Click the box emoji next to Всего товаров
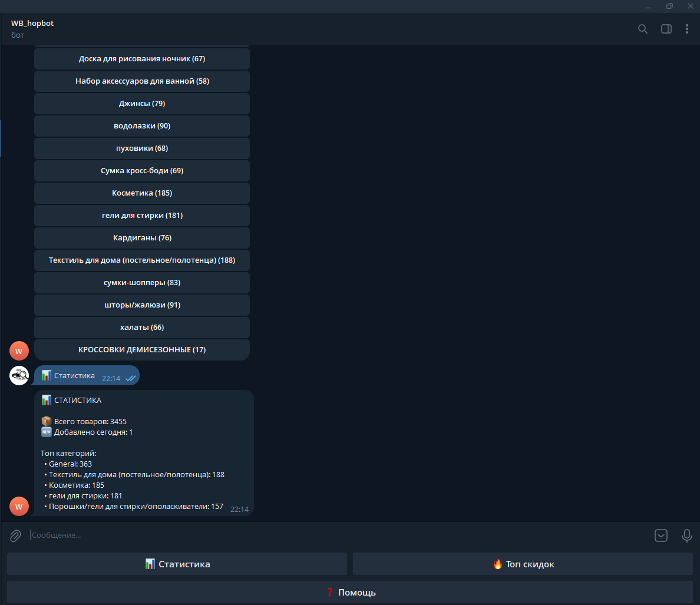This screenshot has height=605, width=700. 47,421
